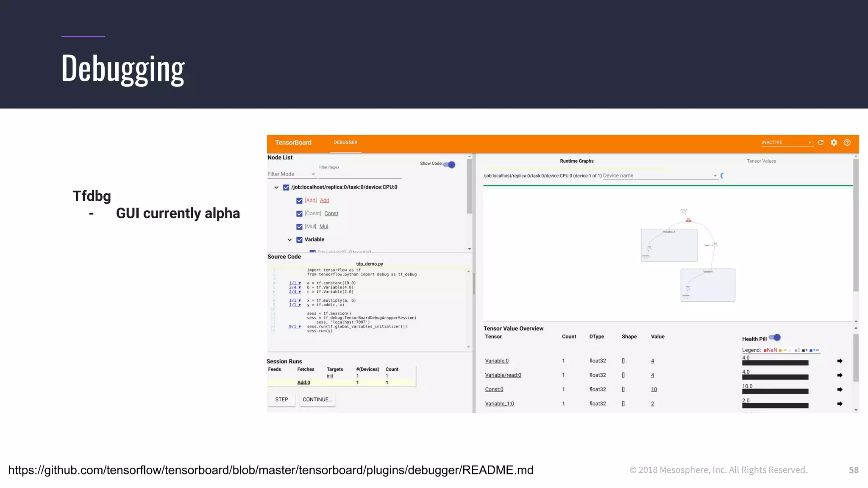
Task: Click the value 4 in the Variable:0 row
Action: [x=653, y=361]
